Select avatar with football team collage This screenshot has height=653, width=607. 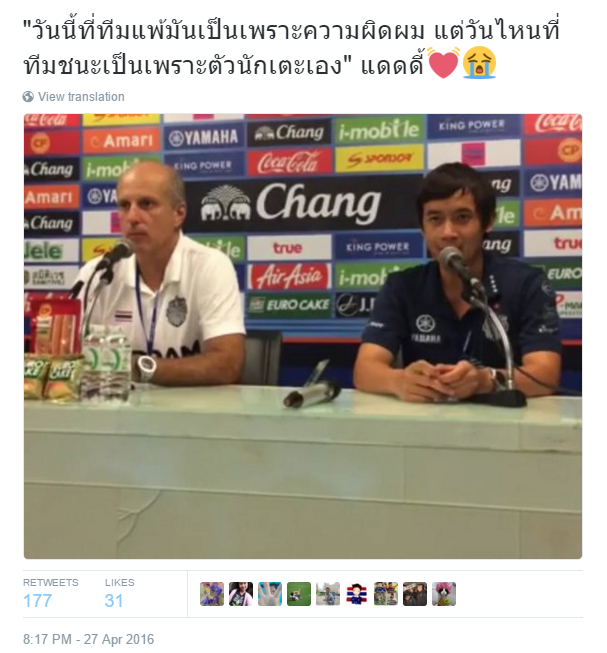[386, 594]
